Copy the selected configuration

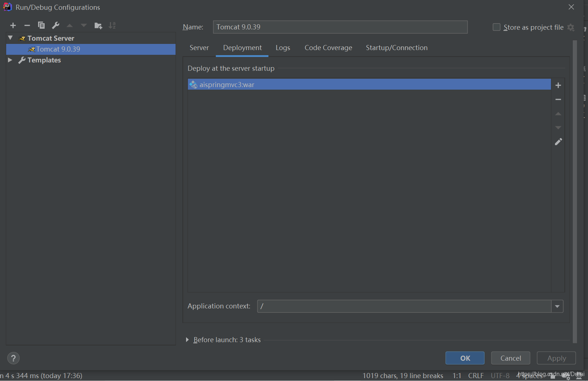point(41,25)
